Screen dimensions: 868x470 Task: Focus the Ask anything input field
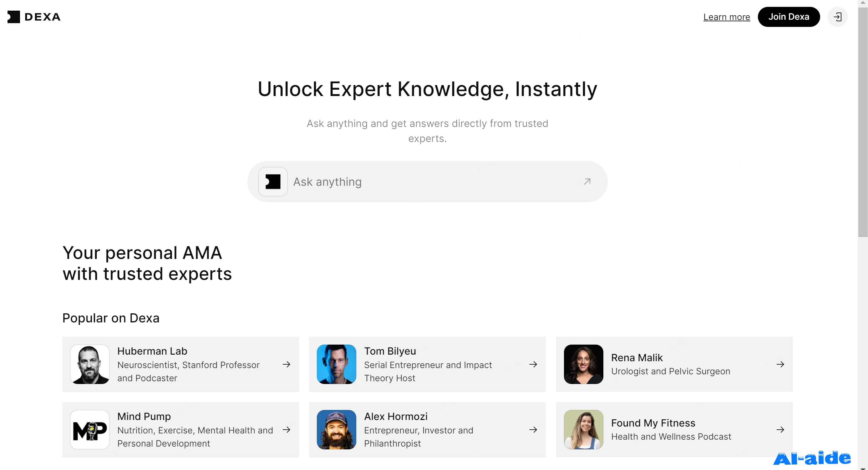435,182
